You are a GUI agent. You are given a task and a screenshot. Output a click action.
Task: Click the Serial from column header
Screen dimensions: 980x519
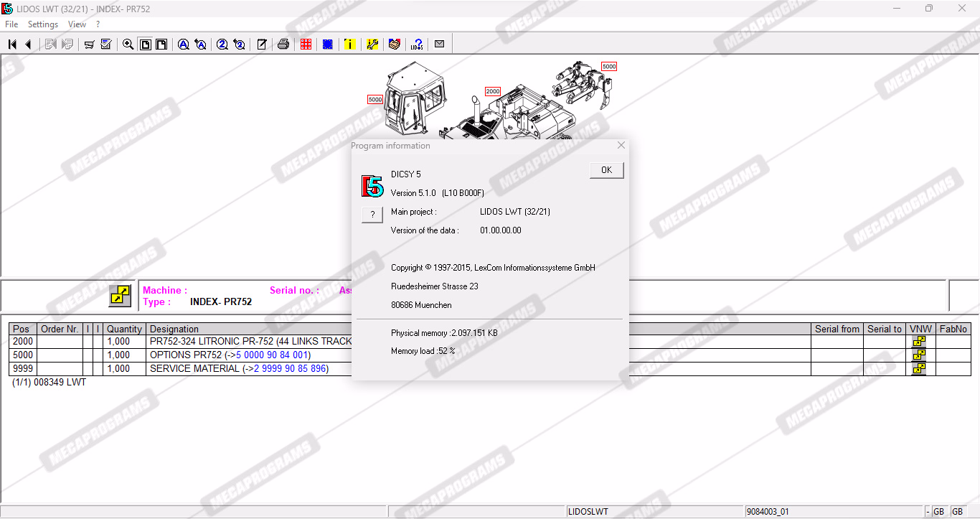pyautogui.click(x=837, y=329)
